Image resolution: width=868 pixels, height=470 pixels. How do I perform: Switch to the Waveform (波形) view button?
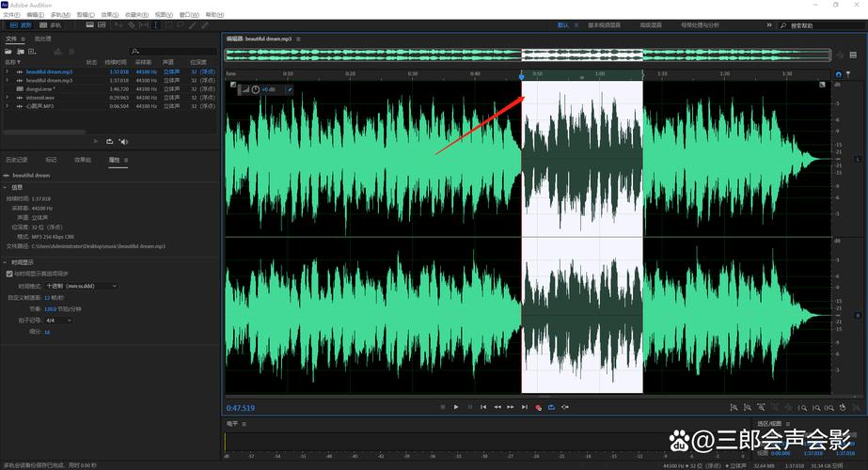(21, 25)
